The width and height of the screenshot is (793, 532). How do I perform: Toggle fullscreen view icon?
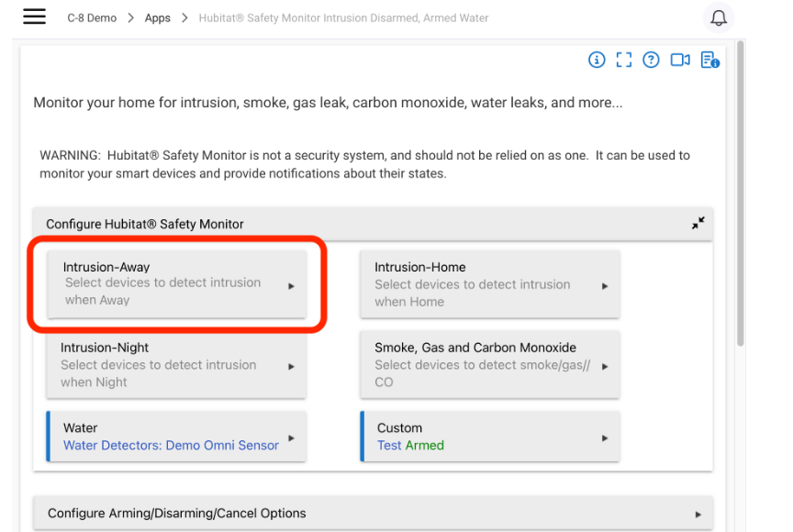(623, 61)
